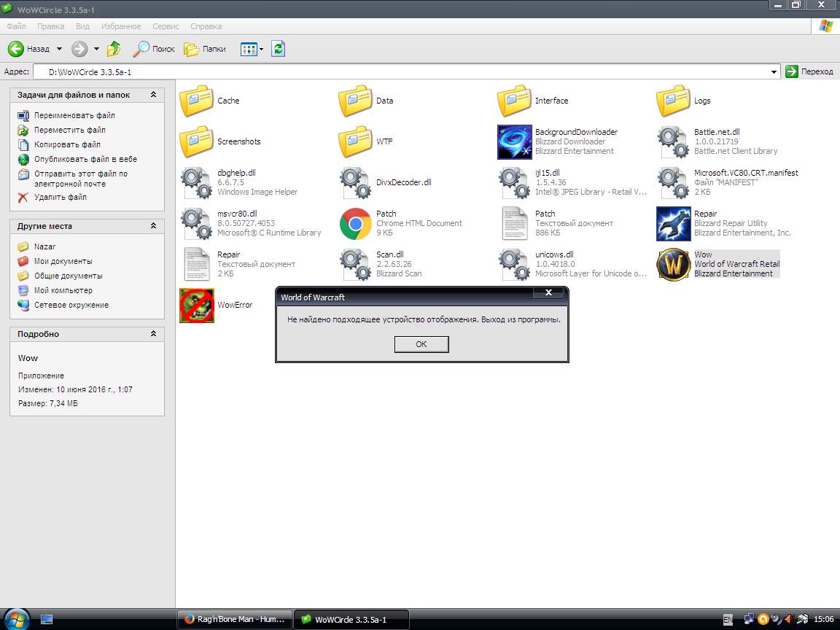
Task: Select the Battle.net.dll file icon
Action: 673,141
